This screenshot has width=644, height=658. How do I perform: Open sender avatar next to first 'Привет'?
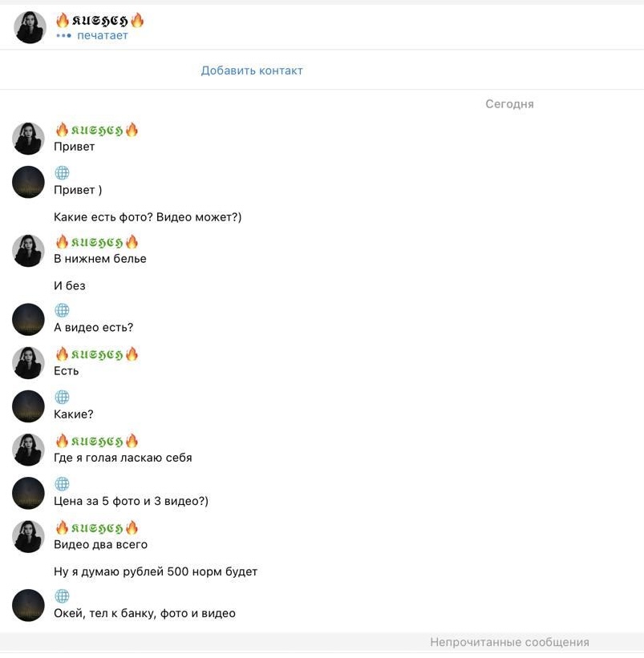pos(28,139)
